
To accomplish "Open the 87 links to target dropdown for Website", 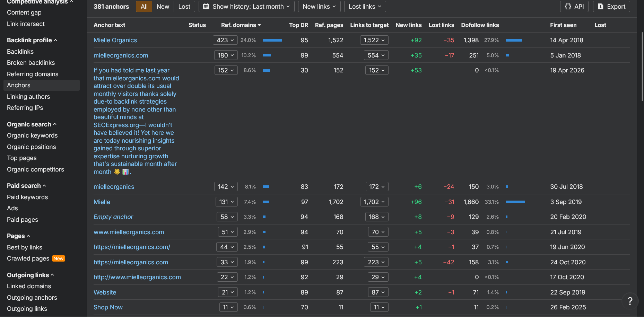I will pyautogui.click(x=378, y=292).
